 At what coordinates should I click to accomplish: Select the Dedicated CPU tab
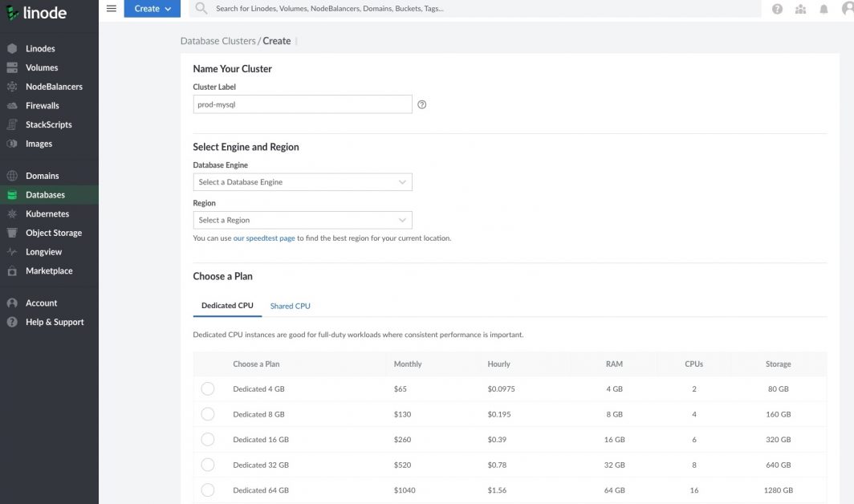(227, 306)
